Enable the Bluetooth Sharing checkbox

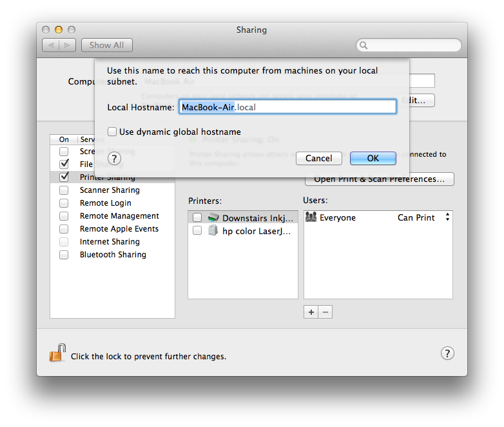coord(64,255)
